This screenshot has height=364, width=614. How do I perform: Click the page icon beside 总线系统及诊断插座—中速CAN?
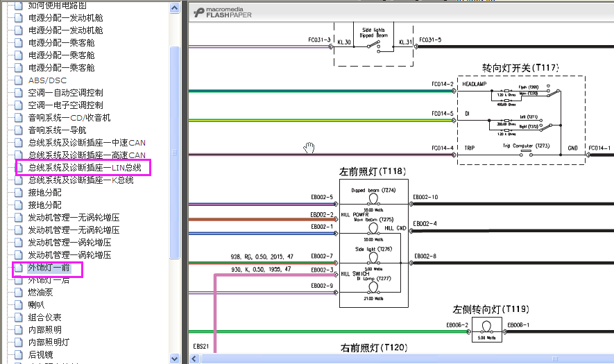19,142
